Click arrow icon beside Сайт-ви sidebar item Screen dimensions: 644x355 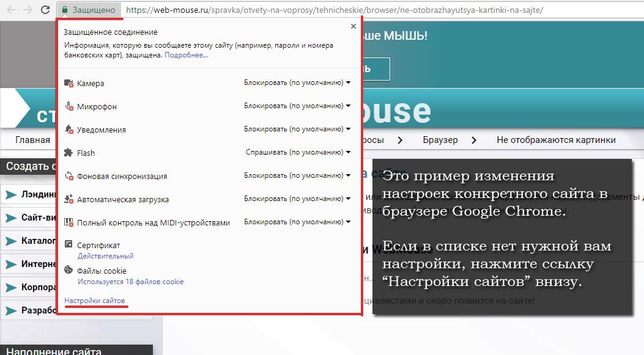(10, 218)
